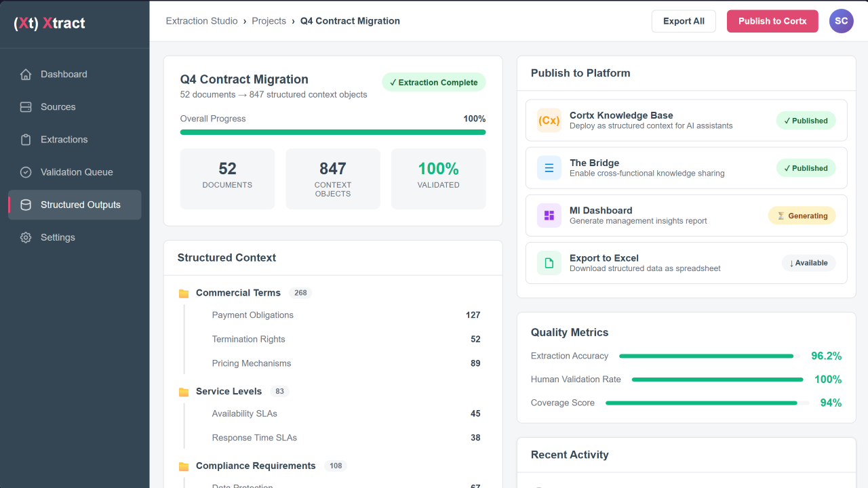Click the Quality Metrics heading
Screen dimensions: 868x488
(x=570, y=333)
